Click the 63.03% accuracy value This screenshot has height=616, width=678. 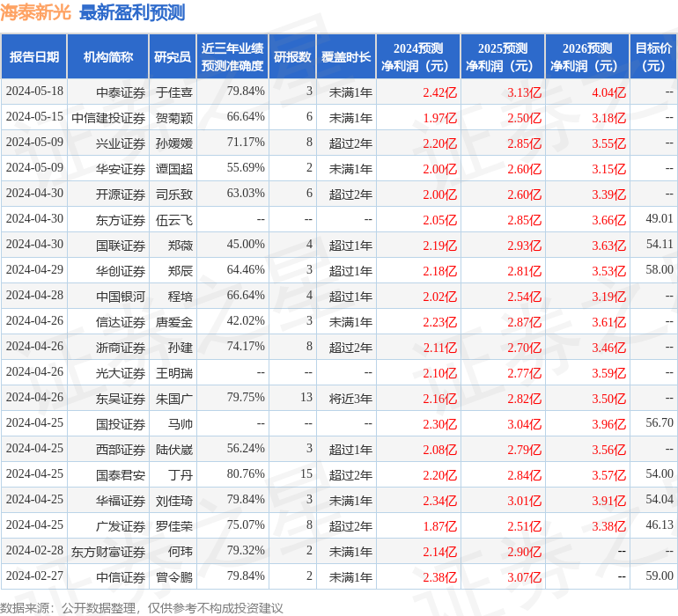click(x=246, y=194)
